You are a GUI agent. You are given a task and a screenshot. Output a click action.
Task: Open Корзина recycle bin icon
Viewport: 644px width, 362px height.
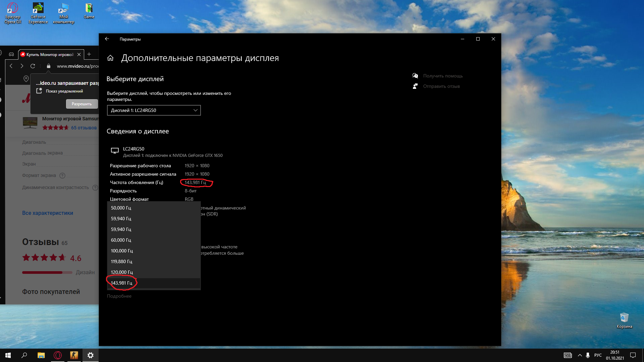[624, 320]
